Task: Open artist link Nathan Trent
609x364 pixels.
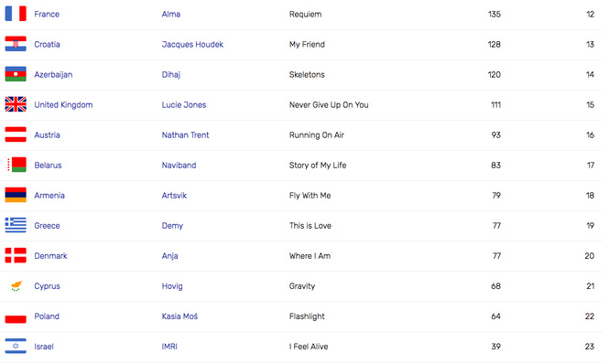Action: [x=185, y=135]
